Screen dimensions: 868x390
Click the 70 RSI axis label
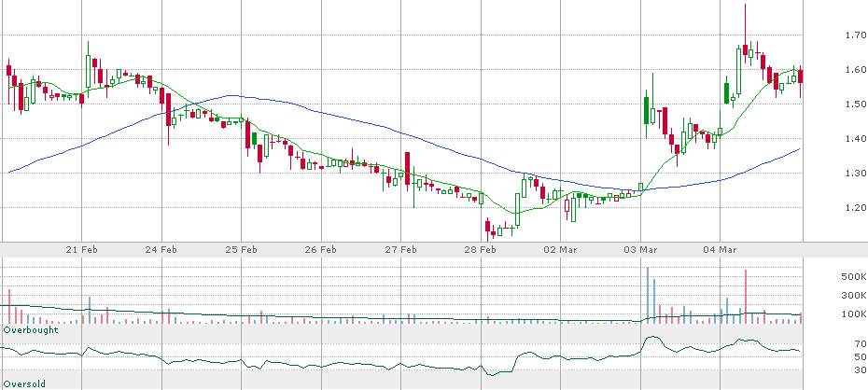click(860, 343)
